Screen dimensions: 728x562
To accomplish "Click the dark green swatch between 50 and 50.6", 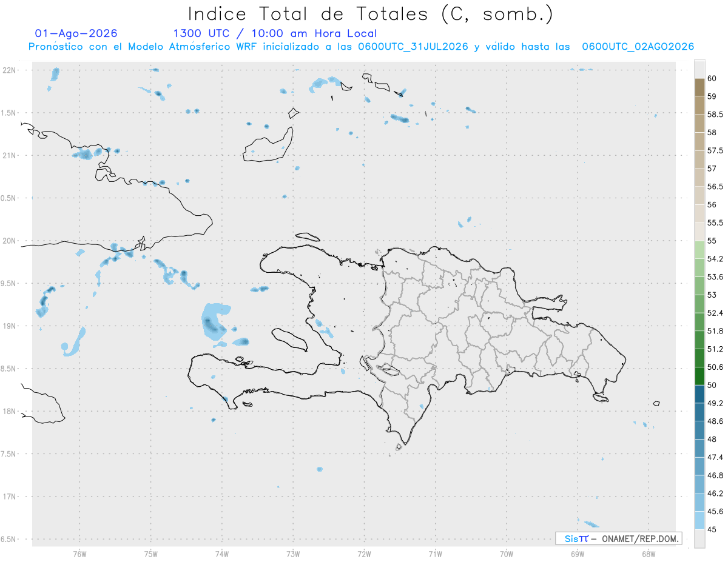I will pyautogui.click(x=699, y=376).
